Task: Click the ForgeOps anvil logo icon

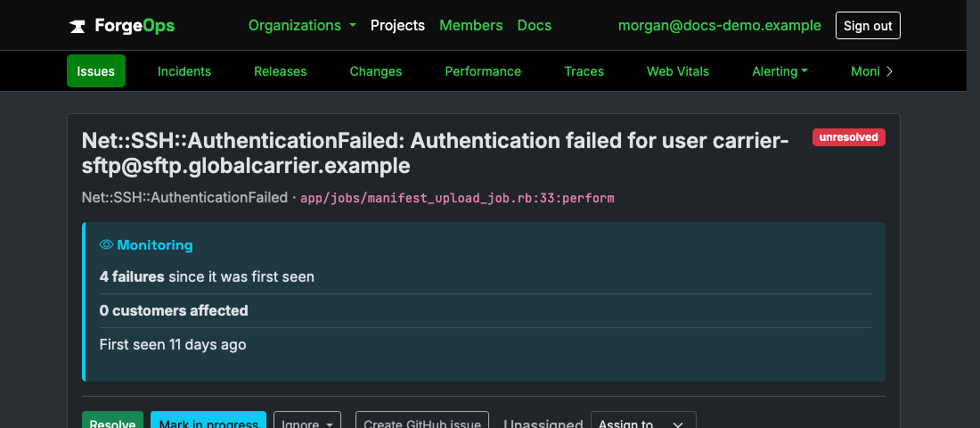Action: pyautogui.click(x=78, y=26)
